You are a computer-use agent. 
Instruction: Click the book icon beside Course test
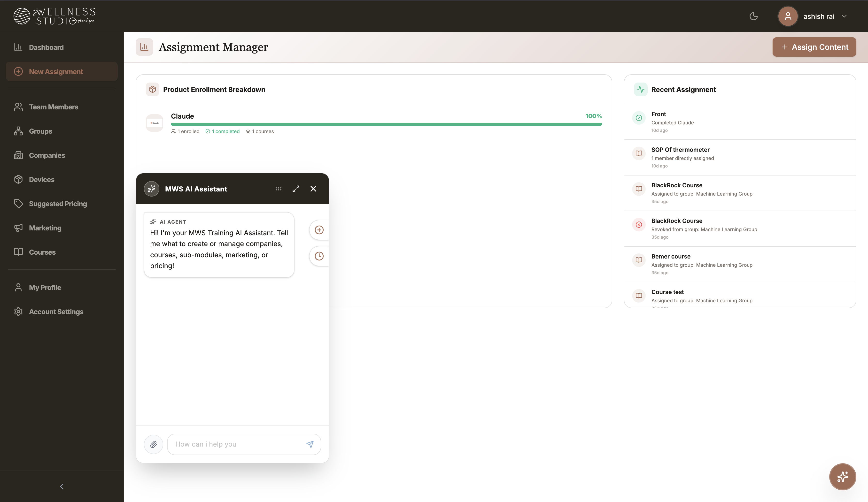click(x=639, y=296)
